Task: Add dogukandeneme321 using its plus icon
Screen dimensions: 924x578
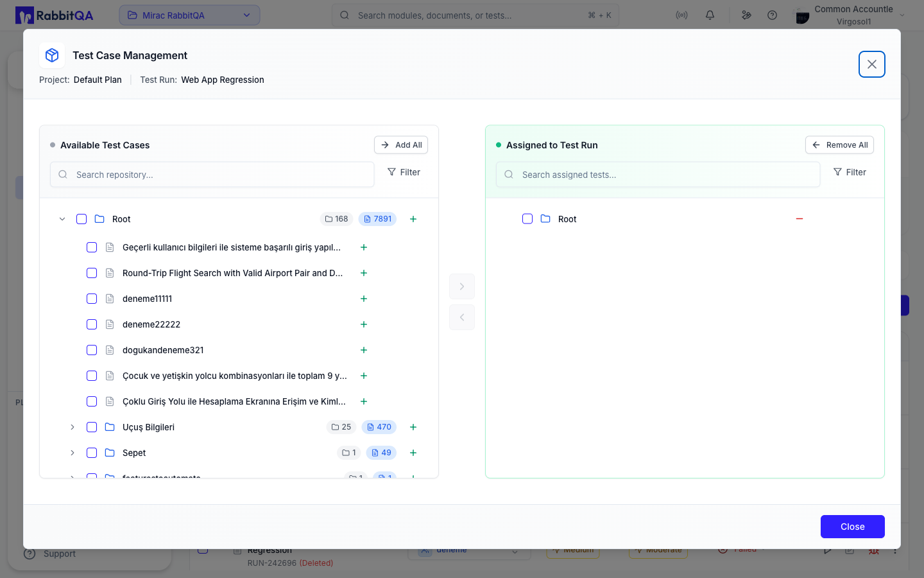Action: (x=364, y=350)
